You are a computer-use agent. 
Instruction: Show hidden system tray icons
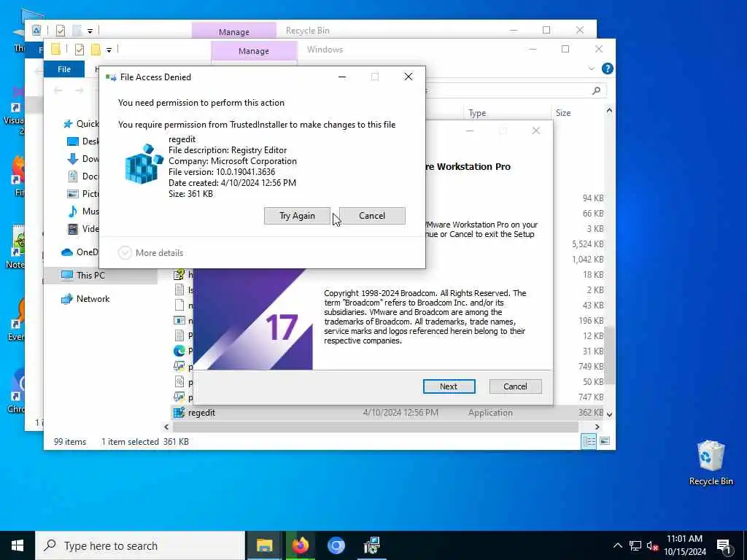pos(617,545)
